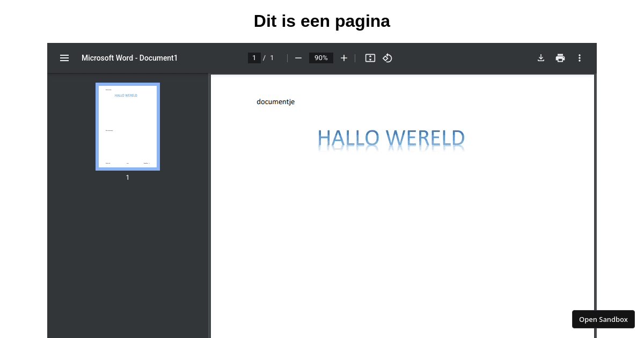Open the more actions three-dot menu
The height and width of the screenshot is (338, 644).
point(580,58)
